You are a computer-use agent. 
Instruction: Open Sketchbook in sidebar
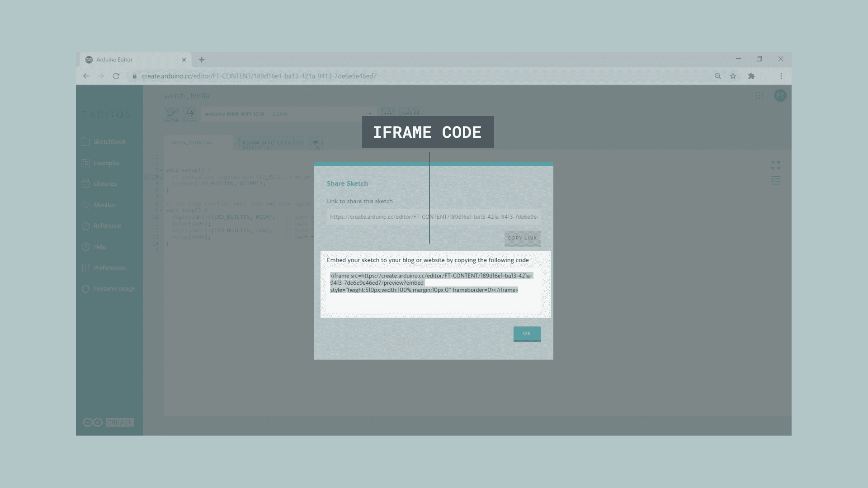[109, 142]
